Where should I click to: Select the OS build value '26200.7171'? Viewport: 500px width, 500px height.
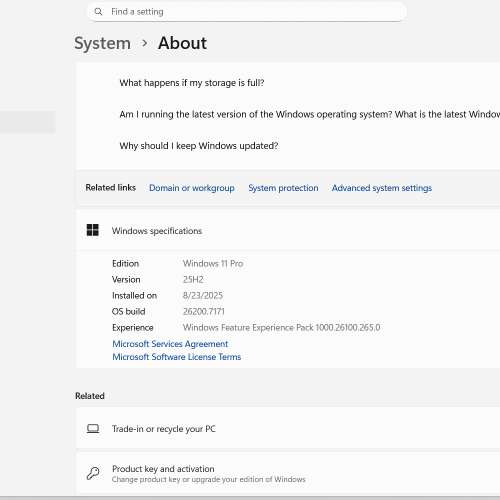point(203,311)
